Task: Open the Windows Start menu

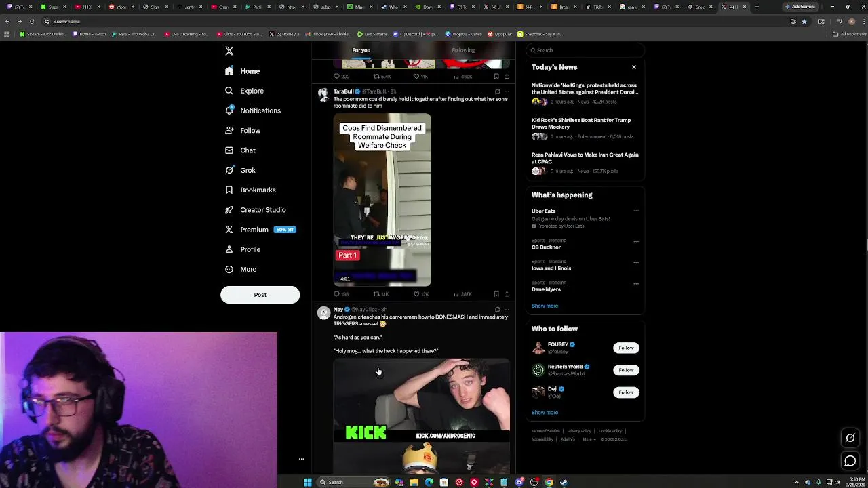Action: click(x=307, y=482)
